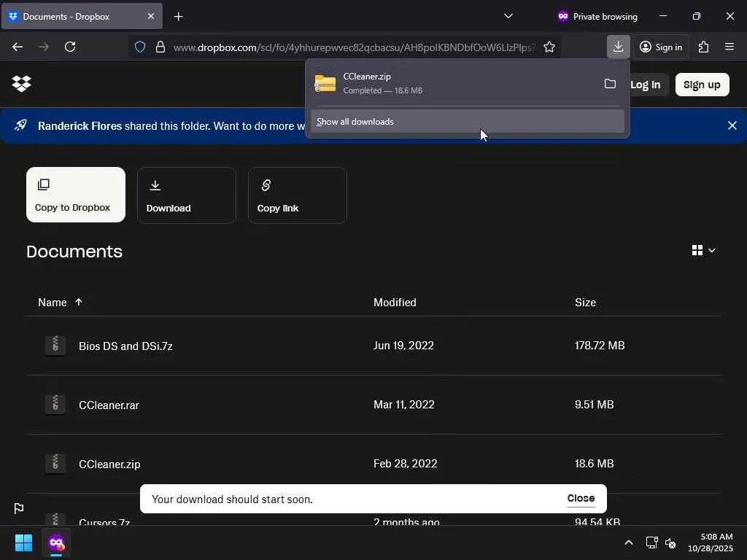Toggle the browser downloads panel icon

tap(619, 47)
